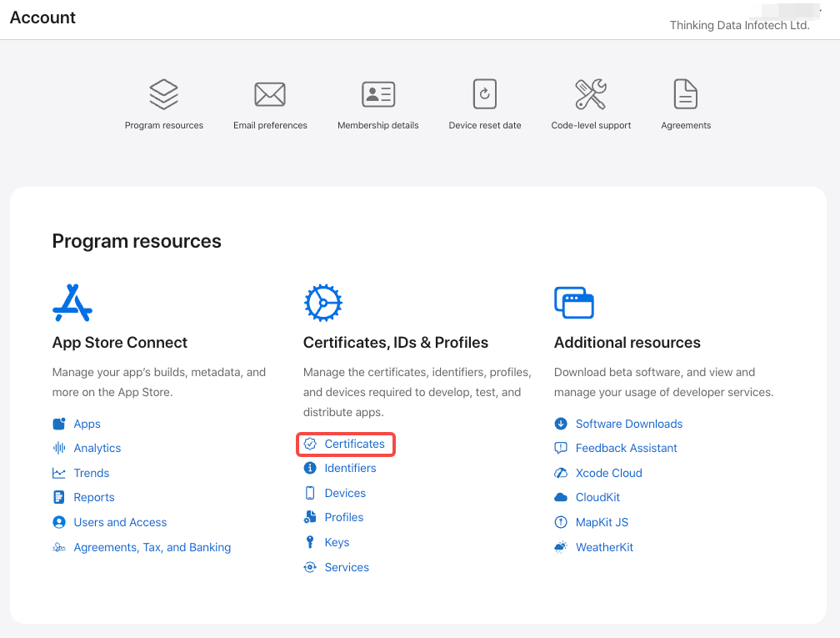Image resolution: width=840 pixels, height=638 pixels.
Task: Open Agreements, Tax, and Banking link
Action: (152, 547)
